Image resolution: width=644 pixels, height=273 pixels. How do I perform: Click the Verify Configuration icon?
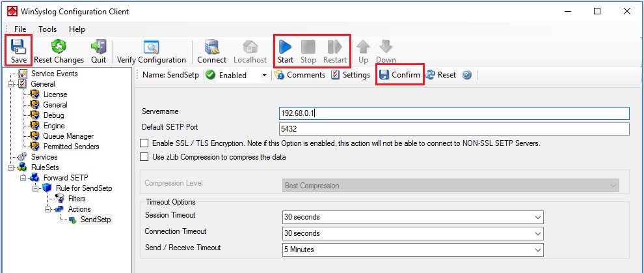point(151,47)
